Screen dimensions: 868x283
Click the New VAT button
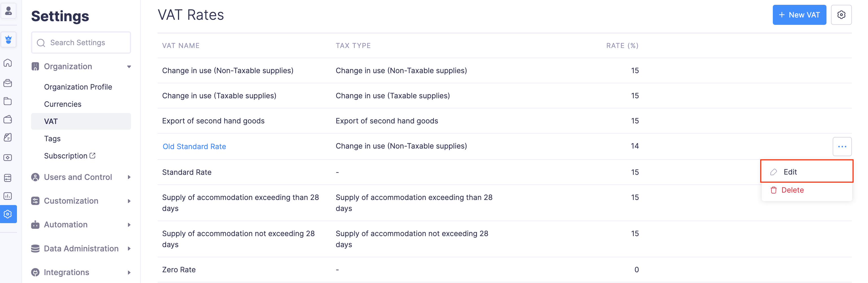click(799, 15)
